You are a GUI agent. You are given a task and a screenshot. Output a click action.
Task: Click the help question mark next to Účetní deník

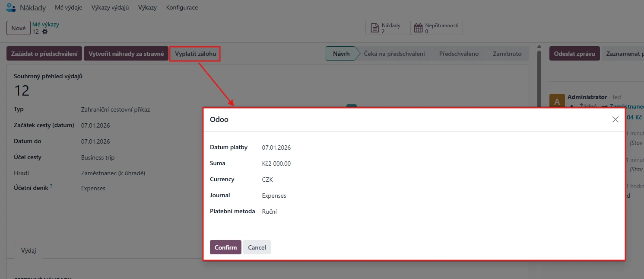[x=51, y=186]
